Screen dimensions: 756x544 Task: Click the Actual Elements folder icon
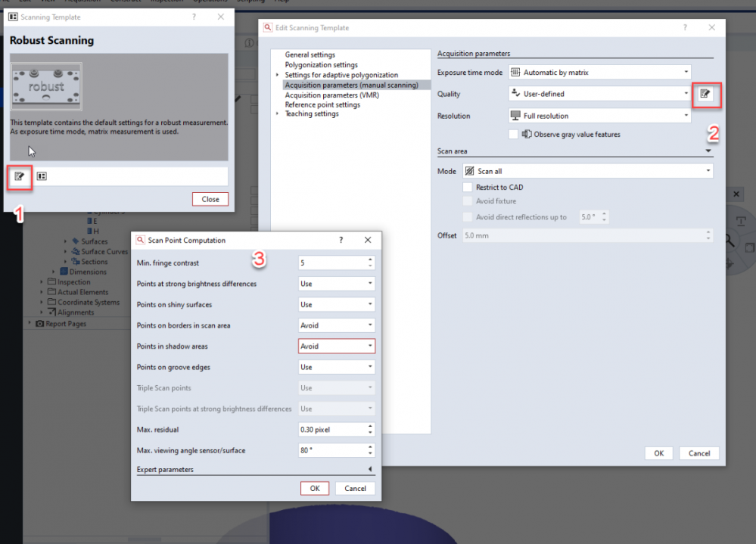(x=51, y=291)
